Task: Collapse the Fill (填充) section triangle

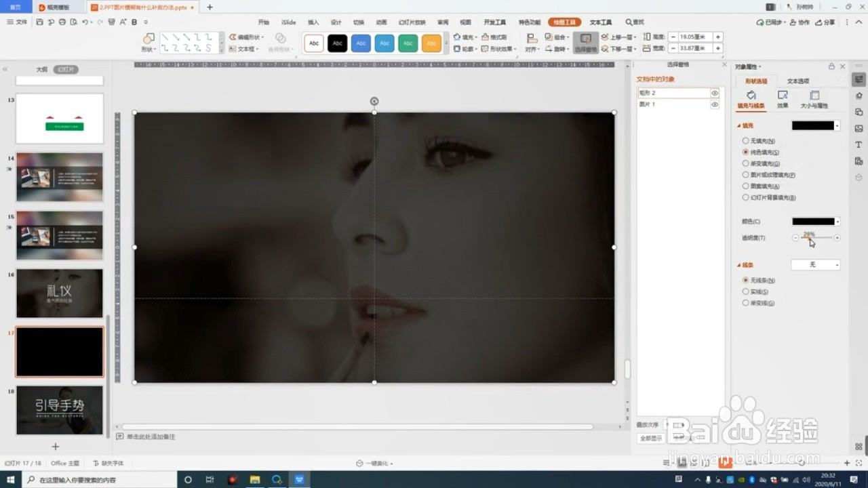Action: [739, 126]
